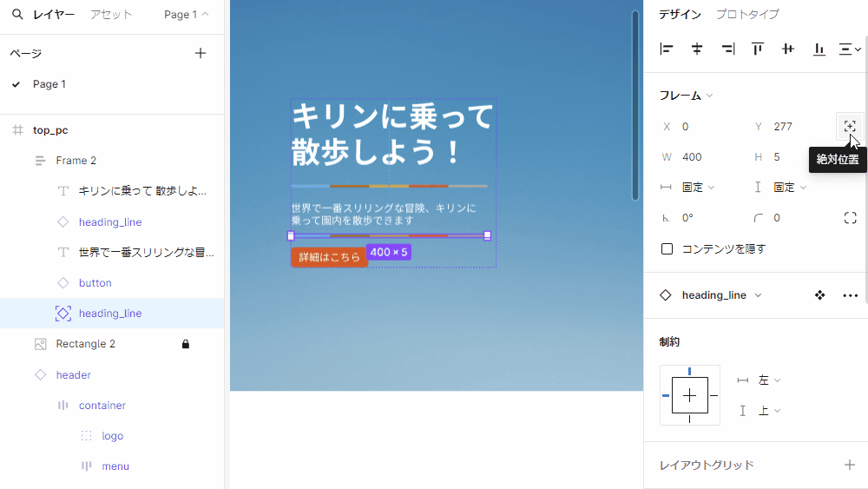This screenshot has height=489, width=868.
Task: Select the container layer
Action: (102, 406)
